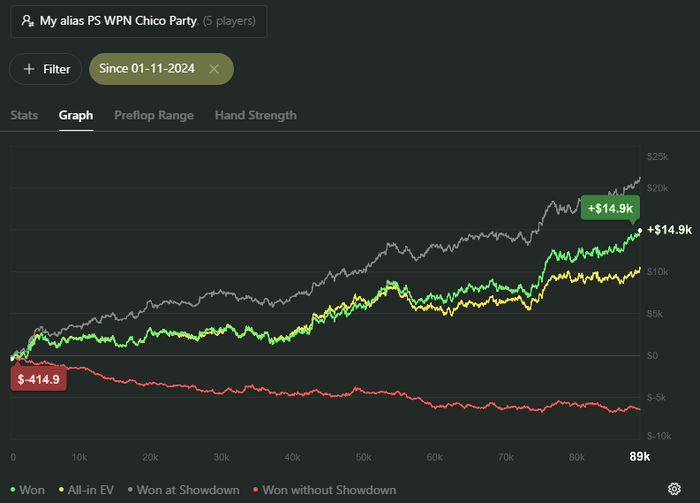700x503 pixels.
Task: Open the player alias selector
Action: pyautogui.click(x=137, y=19)
